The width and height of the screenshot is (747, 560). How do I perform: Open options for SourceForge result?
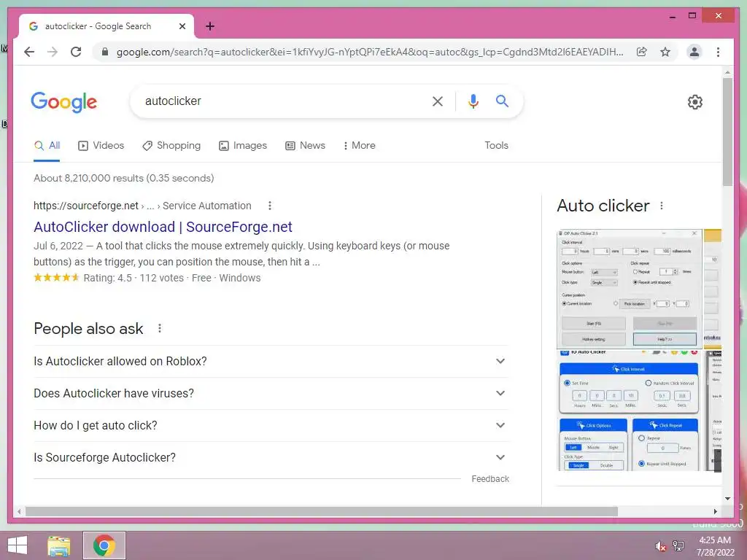pyautogui.click(x=270, y=206)
